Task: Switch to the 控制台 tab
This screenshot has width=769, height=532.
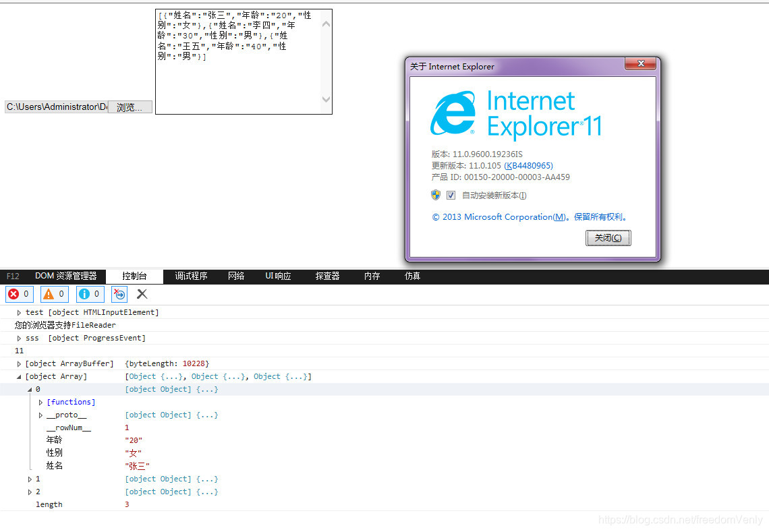Action: click(134, 276)
